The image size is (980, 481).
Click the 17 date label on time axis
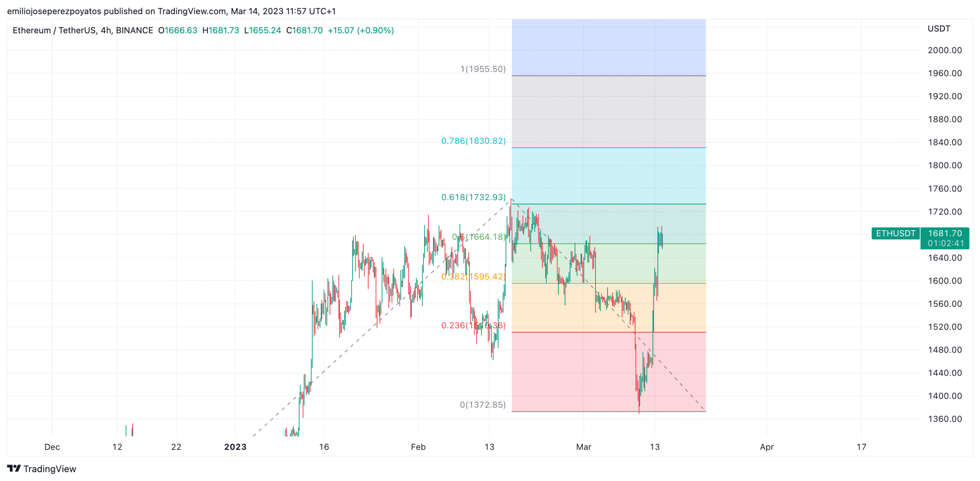861,447
